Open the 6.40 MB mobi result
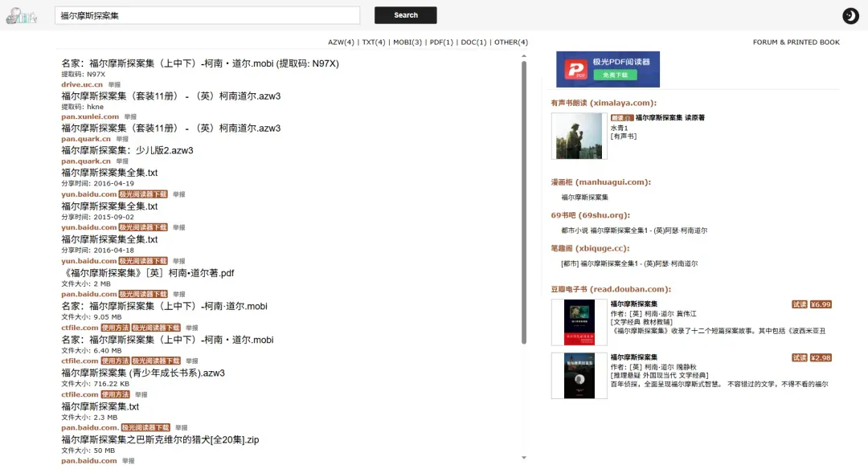868x473 pixels. pos(167,340)
